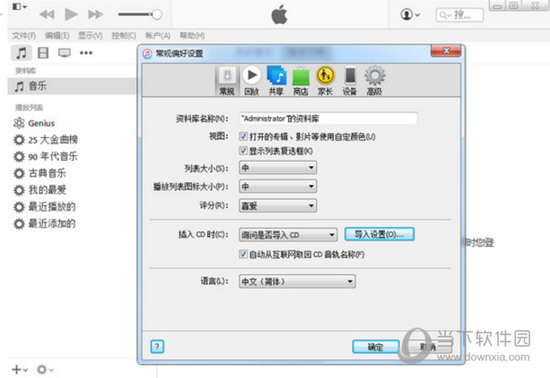Close the preferences dialog
This screenshot has height=378, width=550.
(445, 51)
